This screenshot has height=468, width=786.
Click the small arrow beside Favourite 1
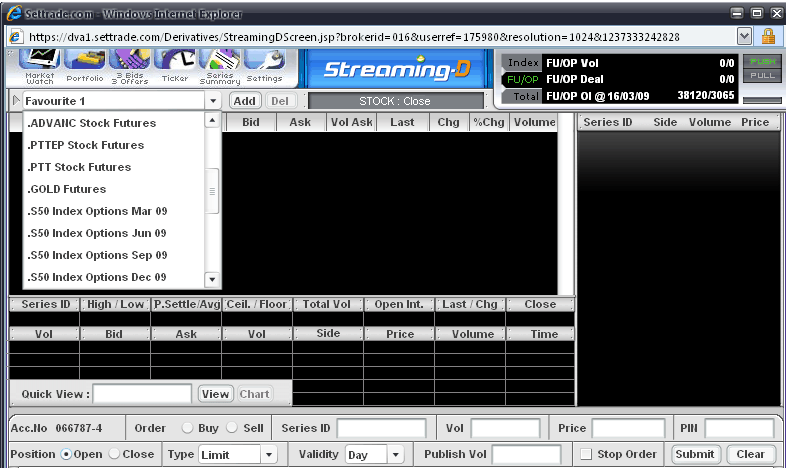16,100
